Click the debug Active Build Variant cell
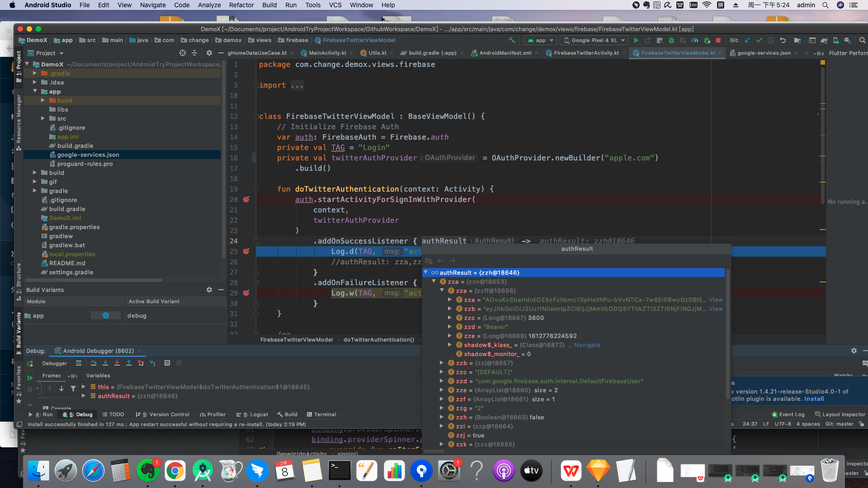The height and width of the screenshot is (488, 868). [x=175, y=315]
